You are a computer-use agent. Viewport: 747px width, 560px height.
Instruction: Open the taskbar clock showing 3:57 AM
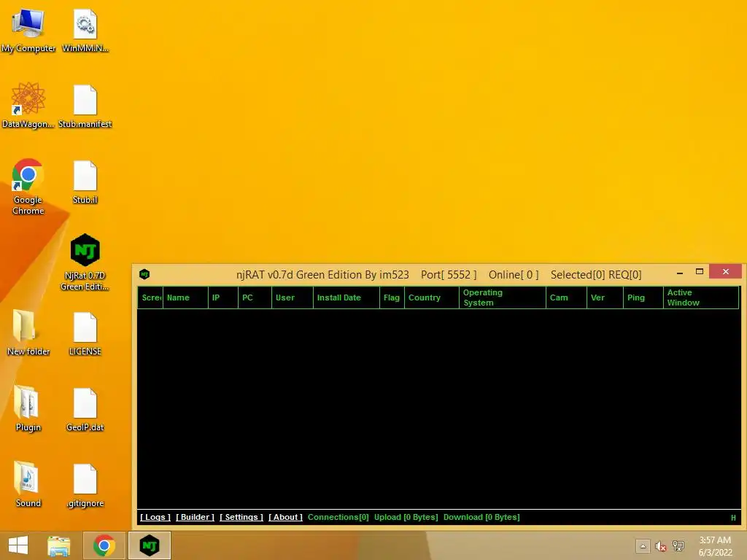point(715,546)
